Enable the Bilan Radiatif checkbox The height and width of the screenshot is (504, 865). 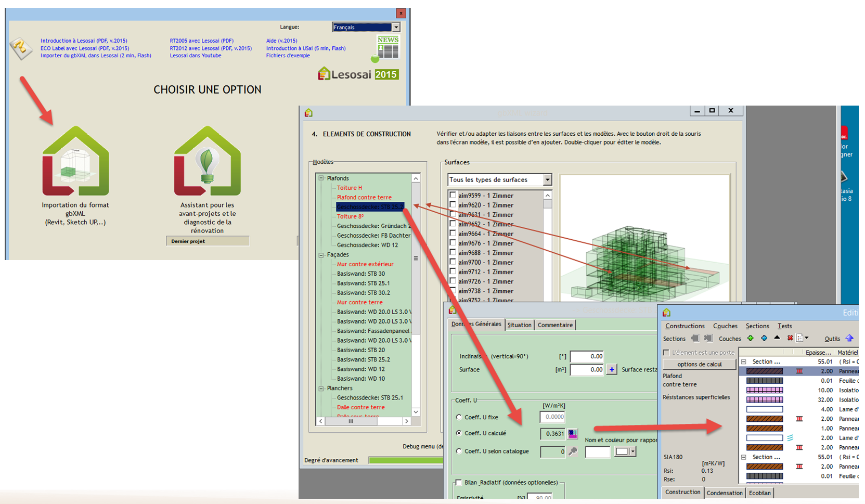pyautogui.click(x=458, y=482)
